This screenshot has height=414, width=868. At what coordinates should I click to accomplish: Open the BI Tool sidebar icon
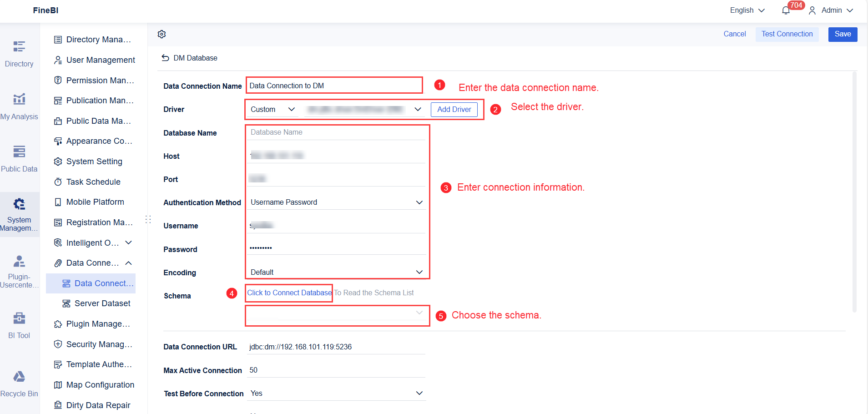pos(19,324)
